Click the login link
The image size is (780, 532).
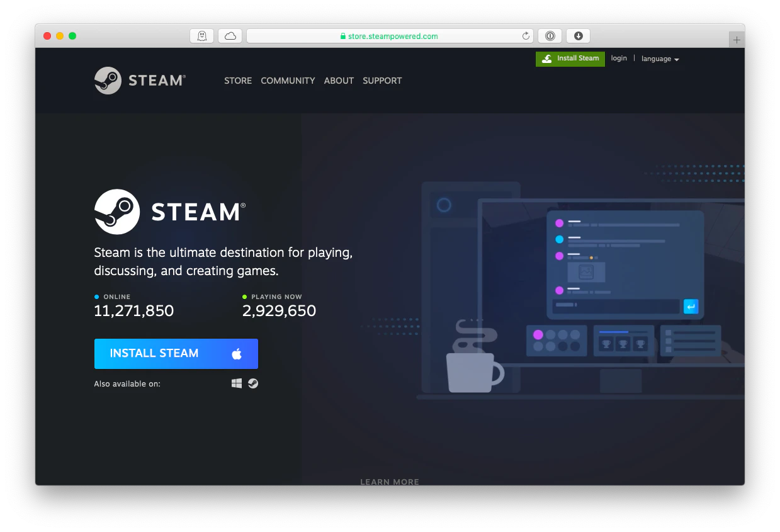click(x=619, y=58)
